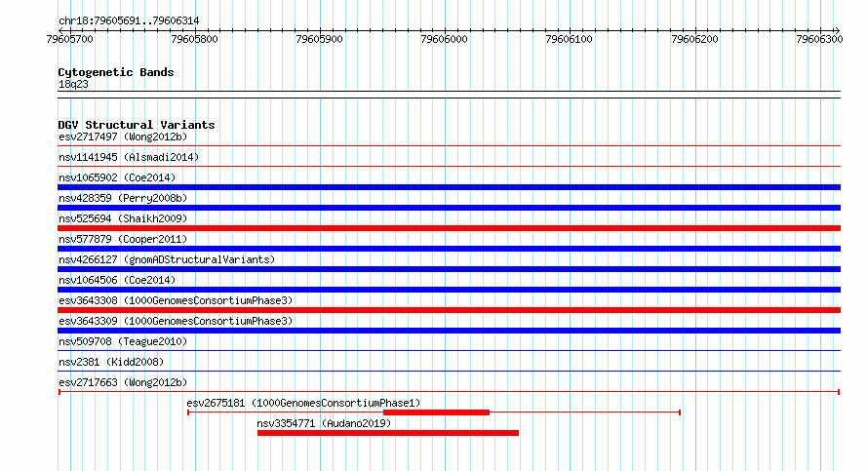Click ruler position 79606300

pos(820,39)
